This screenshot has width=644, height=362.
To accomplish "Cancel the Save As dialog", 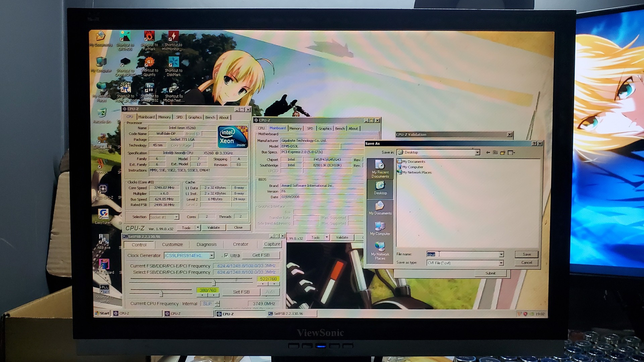I will point(527,262).
